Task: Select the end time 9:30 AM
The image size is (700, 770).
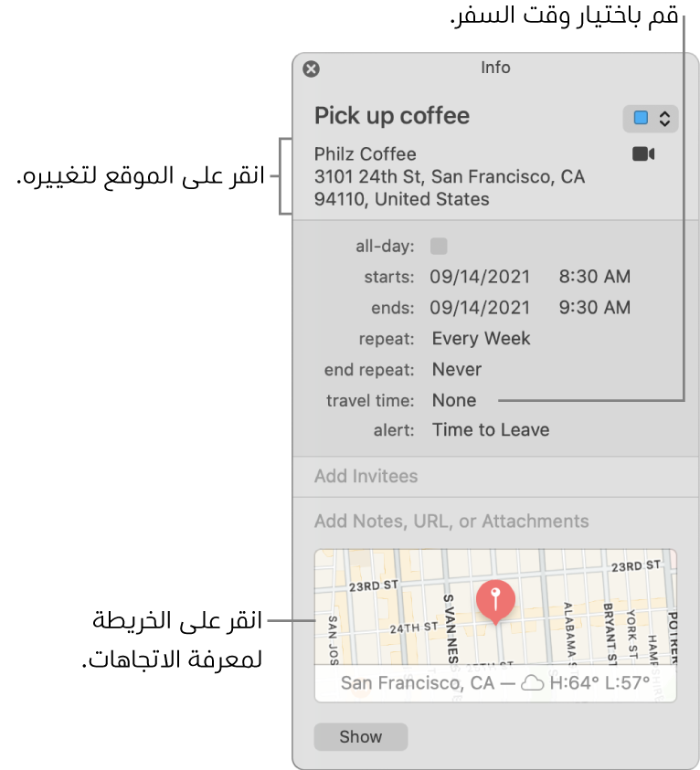Action: click(x=594, y=308)
